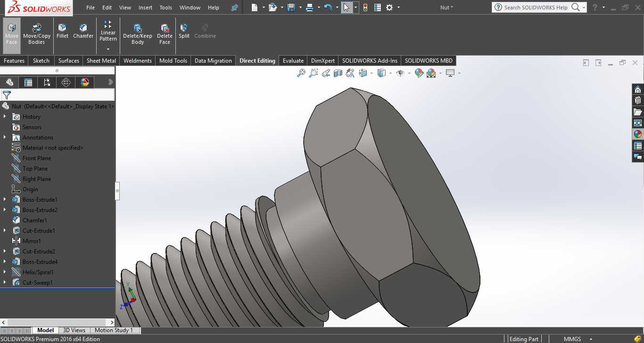
Task: Toggle the Hide/Show Items eye icon
Action: (x=400, y=73)
